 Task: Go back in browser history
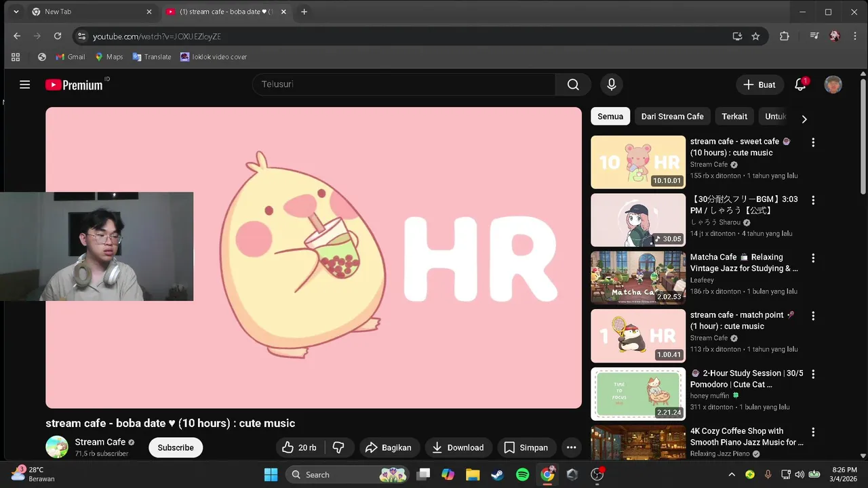pyautogui.click(x=17, y=36)
